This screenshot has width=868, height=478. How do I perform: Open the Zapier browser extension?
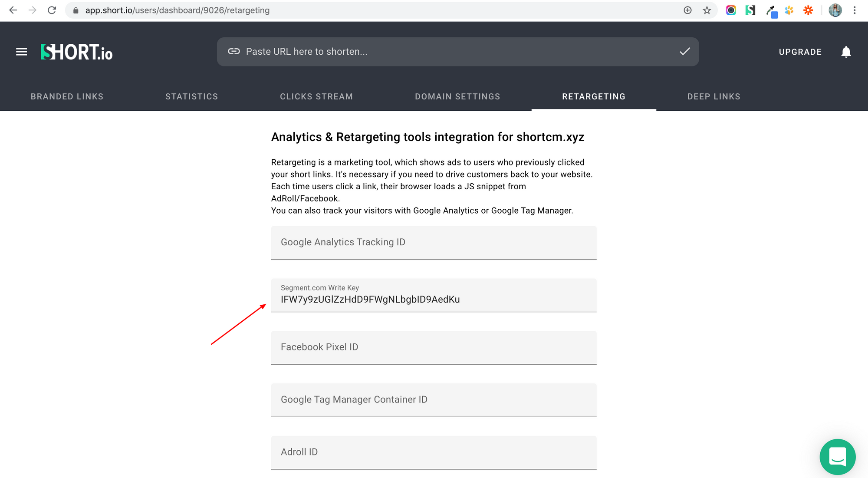[x=808, y=10]
